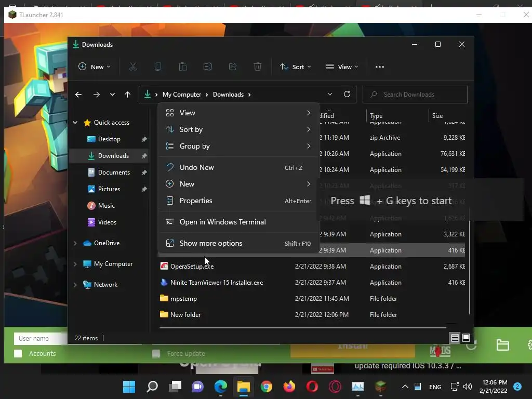Click the Copy icon in Explorer toolbar
This screenshot has height=399, width=532.
pyautogui.click(x=158, y=67)
